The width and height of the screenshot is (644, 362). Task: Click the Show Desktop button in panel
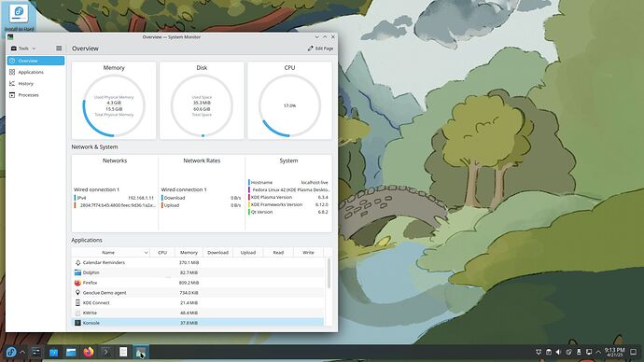click(x=634, y=352)
